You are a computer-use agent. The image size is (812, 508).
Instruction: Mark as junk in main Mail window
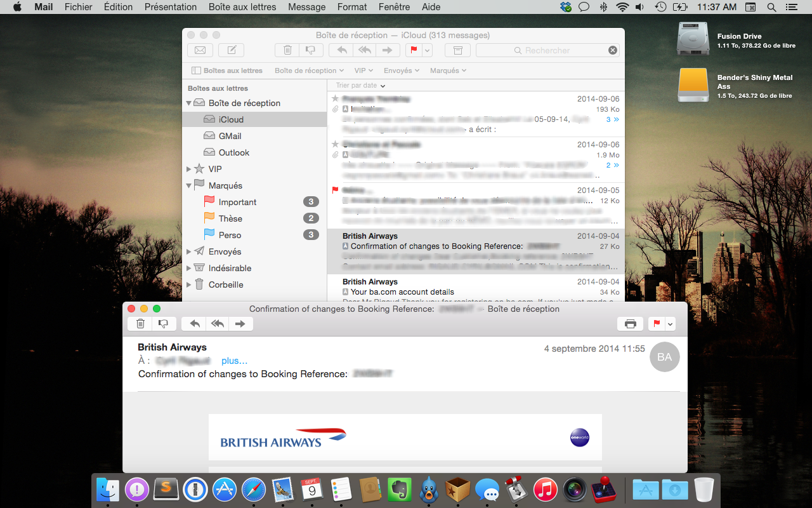click(311, 50)
